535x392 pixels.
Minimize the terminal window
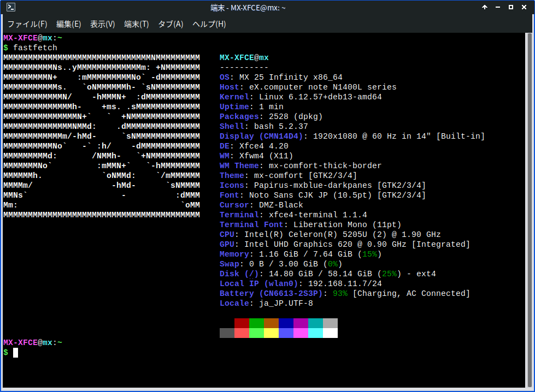pos(497,8)
